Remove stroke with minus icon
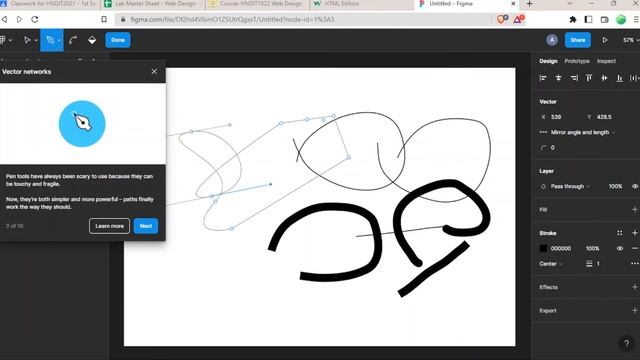 (x=635, y=249)
